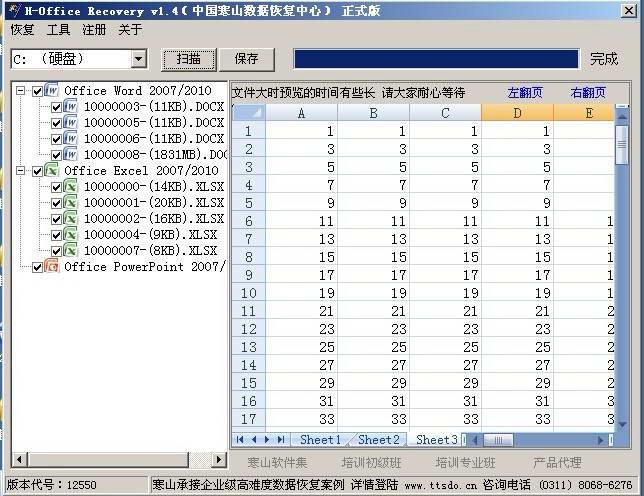Click the 保存 save button

246,59
